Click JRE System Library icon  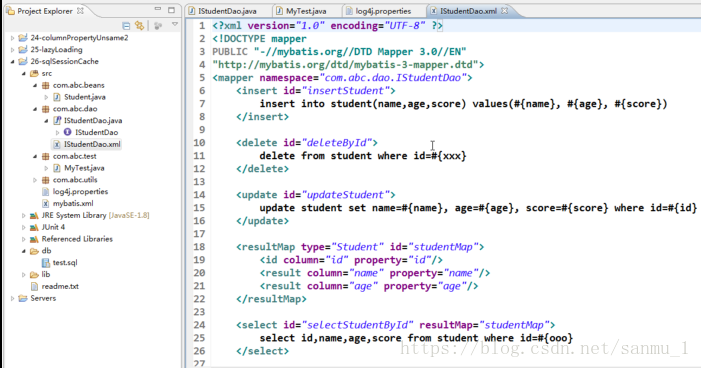pyautogui.click(x=34, y=216)
